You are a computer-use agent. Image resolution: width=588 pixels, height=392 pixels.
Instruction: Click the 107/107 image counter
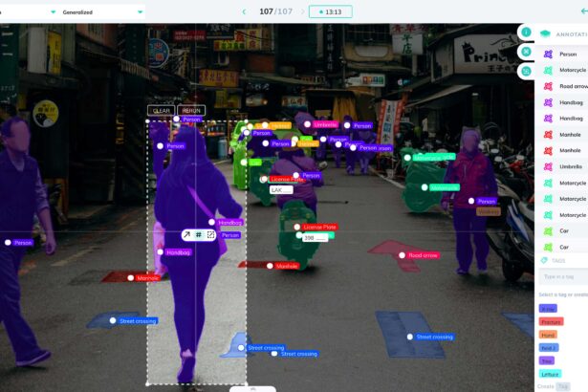(x=275, y=11)
